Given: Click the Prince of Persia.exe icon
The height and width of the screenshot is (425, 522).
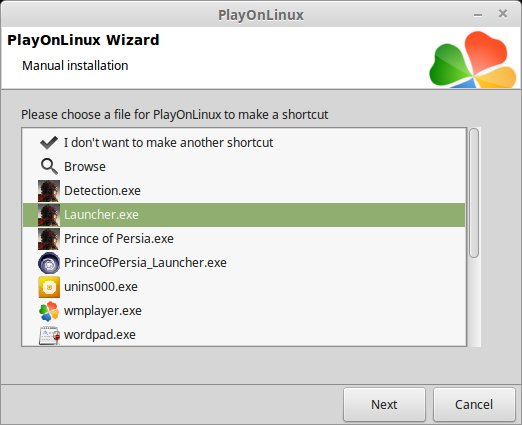Looking at the screenshot, I should (49, 239).
